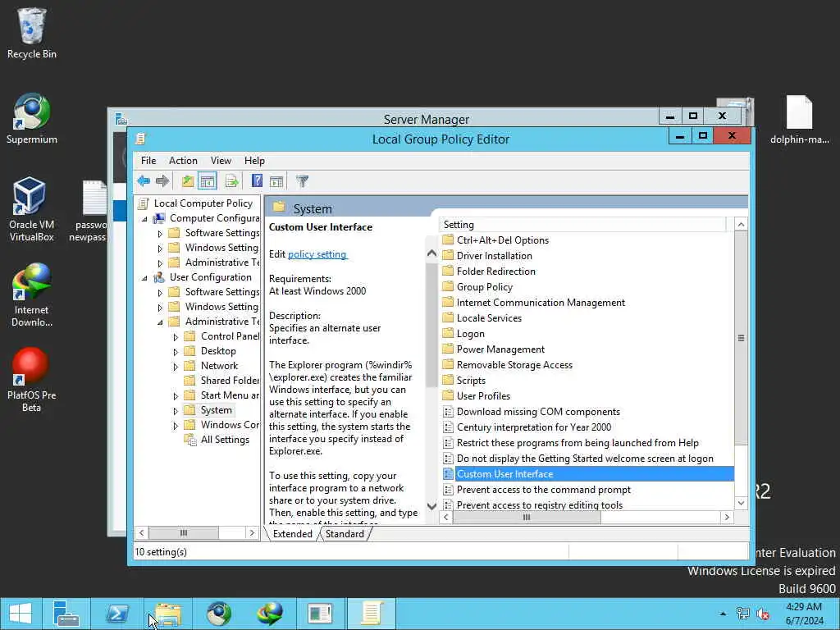Screen dimensions: 840x630
Task: Open the View menu
Action: tap(221, 161)
